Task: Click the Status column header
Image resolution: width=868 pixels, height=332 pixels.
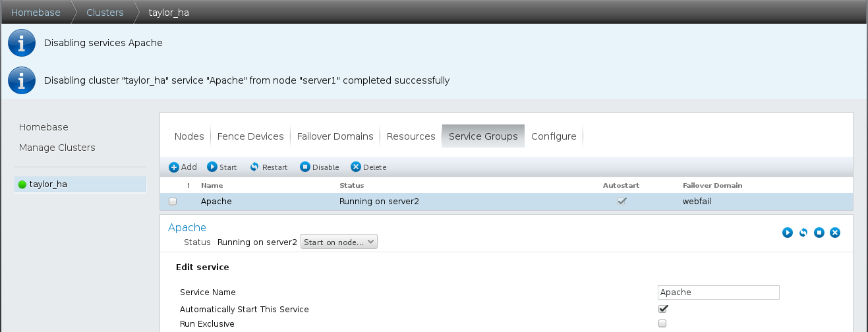Action: pyautogui.click(x=351, y=186)
